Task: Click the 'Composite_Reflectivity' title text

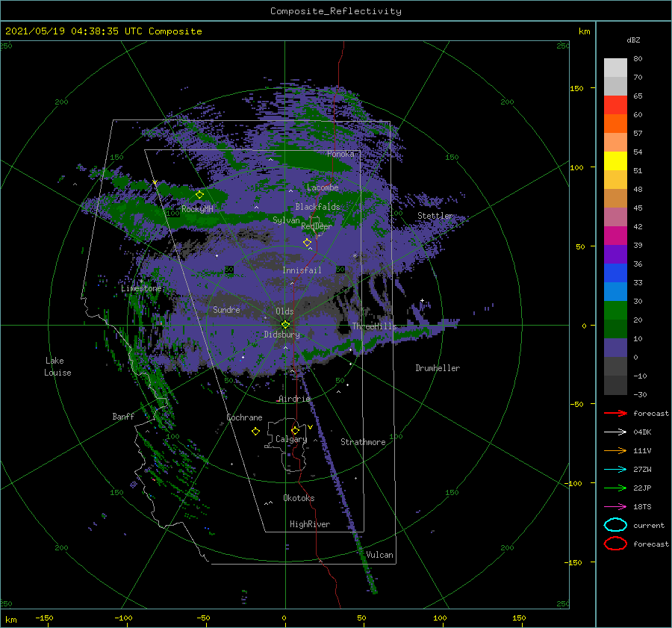Action: pos(336,11)
